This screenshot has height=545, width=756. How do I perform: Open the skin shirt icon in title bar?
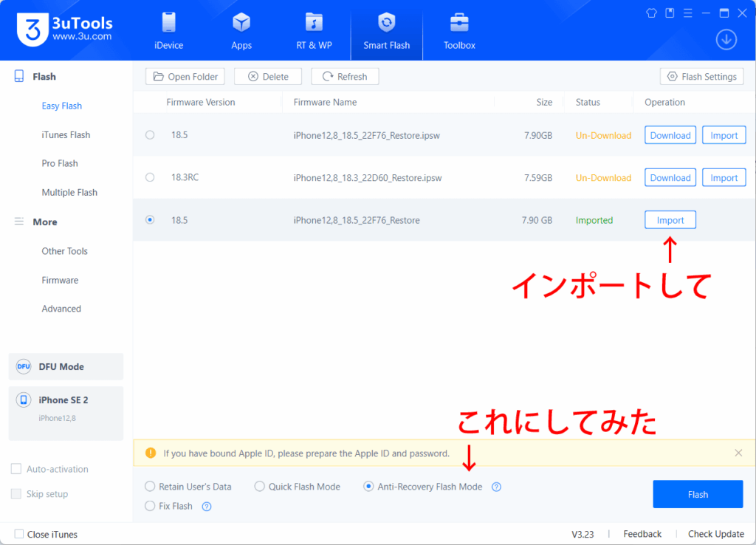pos(651,13)
